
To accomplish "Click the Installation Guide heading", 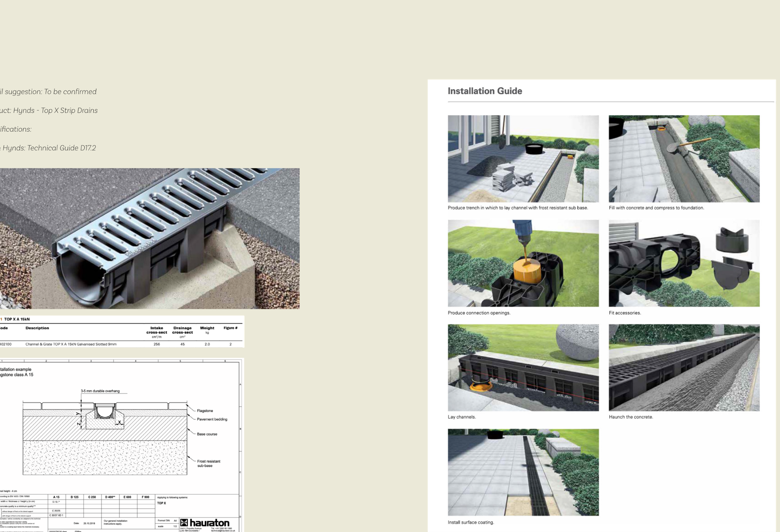I will coord(484,91).
